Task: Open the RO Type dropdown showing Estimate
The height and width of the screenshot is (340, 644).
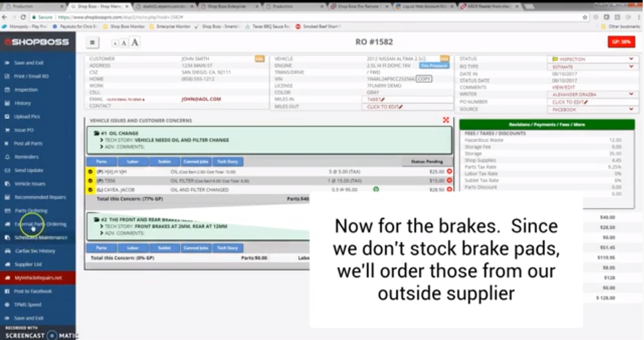Action: (591, 67)
